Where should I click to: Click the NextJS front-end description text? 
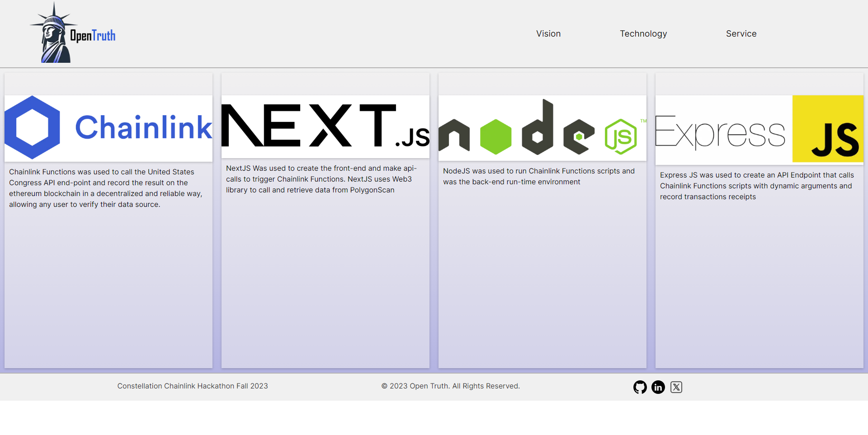[322, 179]
